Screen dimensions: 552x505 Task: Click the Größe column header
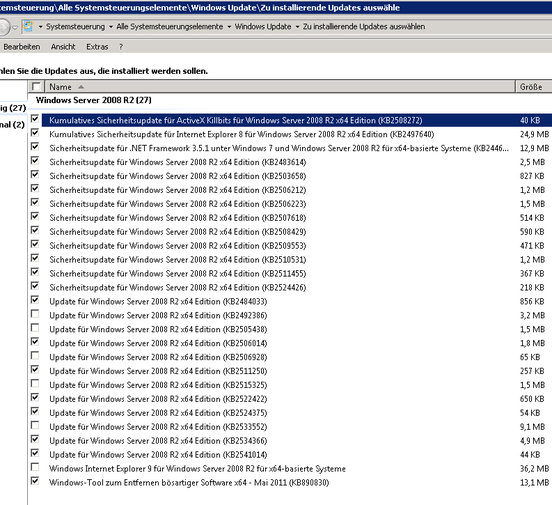coord(533,87)
